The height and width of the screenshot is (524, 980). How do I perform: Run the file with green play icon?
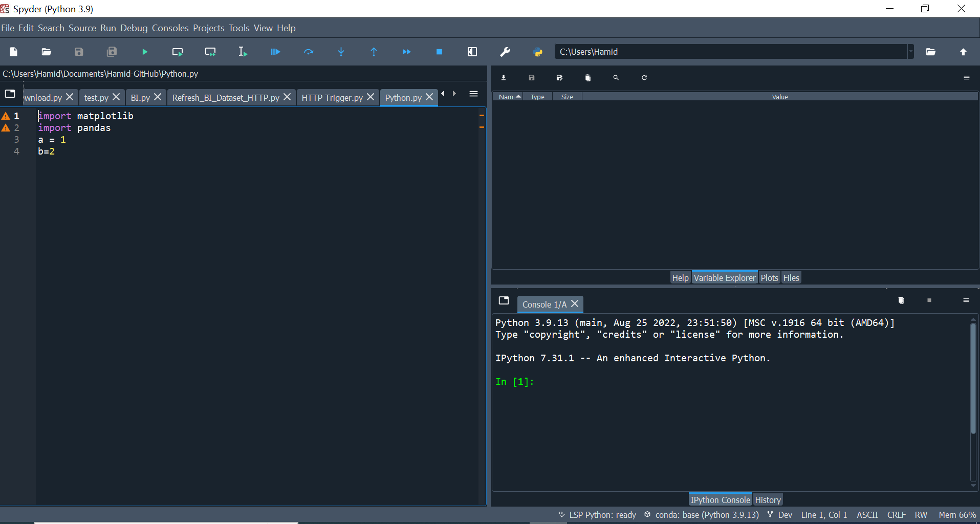[x=145, y=52]
